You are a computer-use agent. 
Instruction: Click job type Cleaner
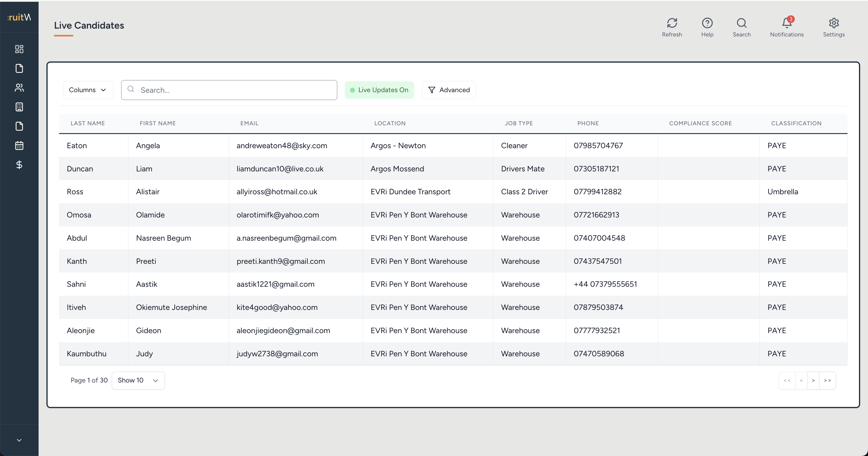pos(514,145)
